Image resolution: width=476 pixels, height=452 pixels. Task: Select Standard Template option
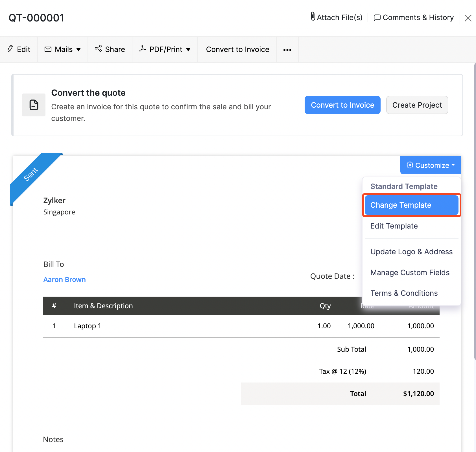(x=404, y=186)
